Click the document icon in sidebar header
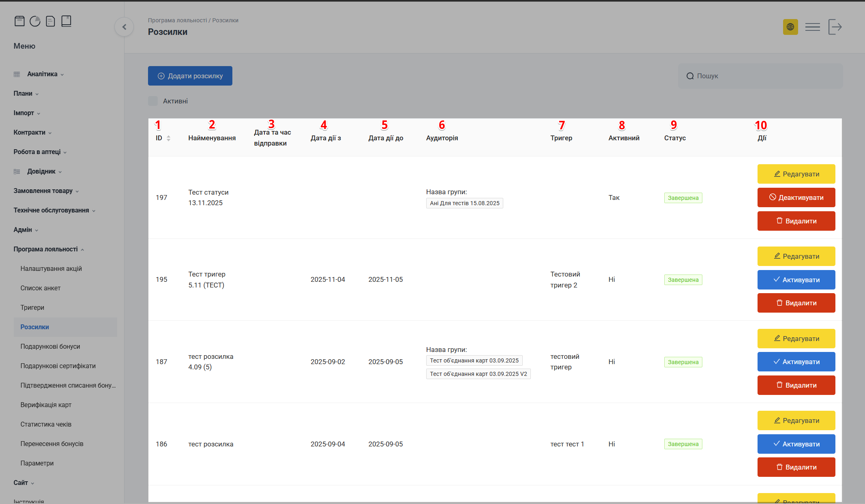This screenshot has width=865, height=504. [50, 21]
